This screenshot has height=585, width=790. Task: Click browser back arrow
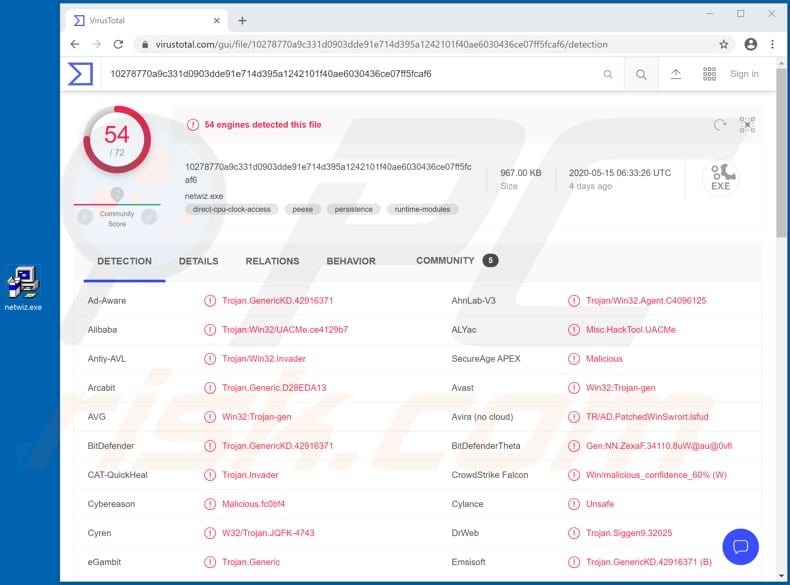click(75, 44)
